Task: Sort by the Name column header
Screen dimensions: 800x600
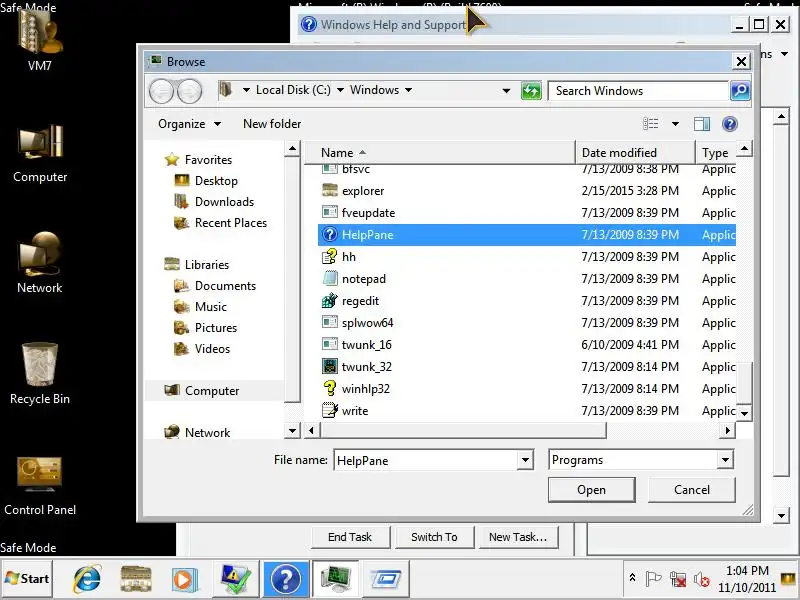Action: (x=440, y=153)
